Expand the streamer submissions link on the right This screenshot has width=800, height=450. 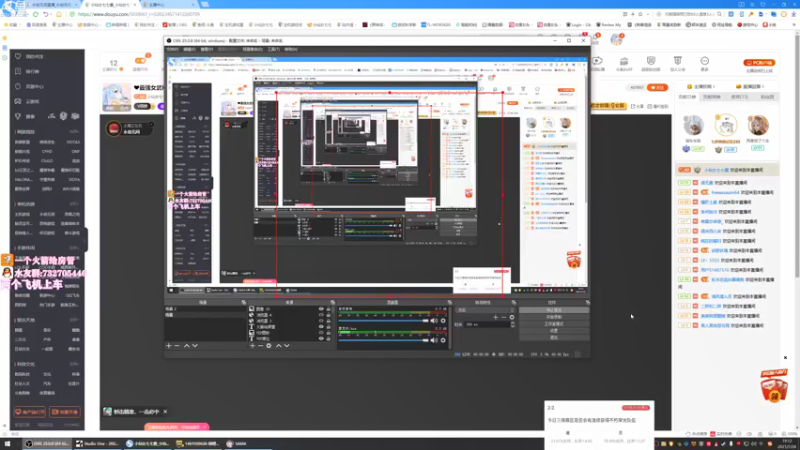click(x=702, y=87)
